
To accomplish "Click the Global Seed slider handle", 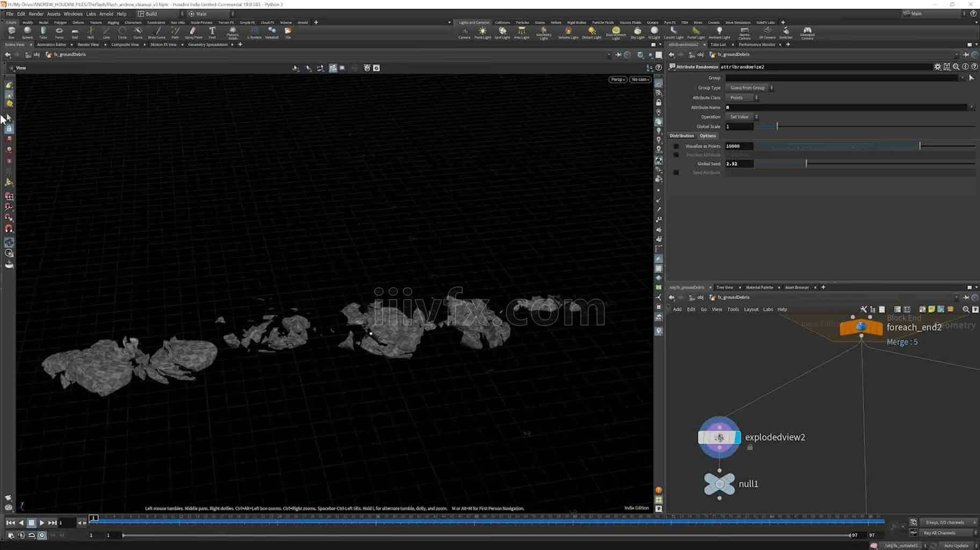I will pos(806,164).
